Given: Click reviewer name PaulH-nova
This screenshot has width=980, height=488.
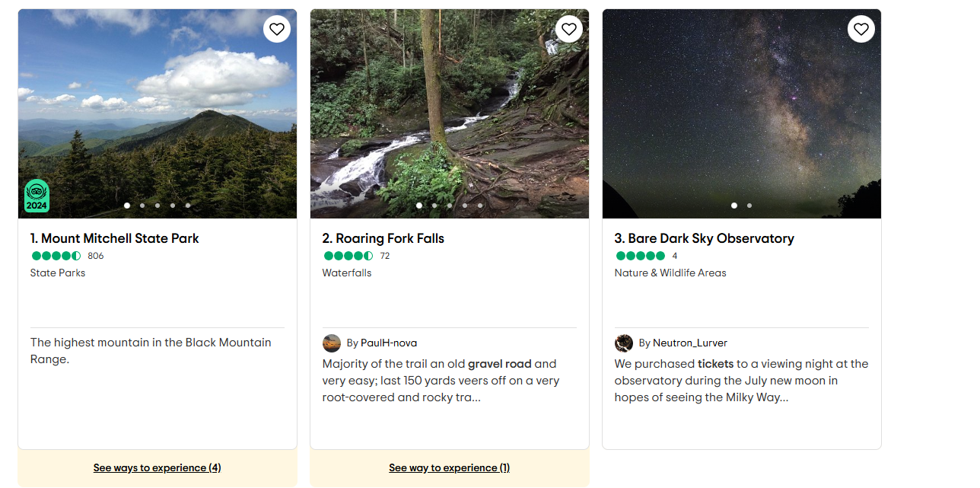Looking at the screenshot, I should coord(389,343).
